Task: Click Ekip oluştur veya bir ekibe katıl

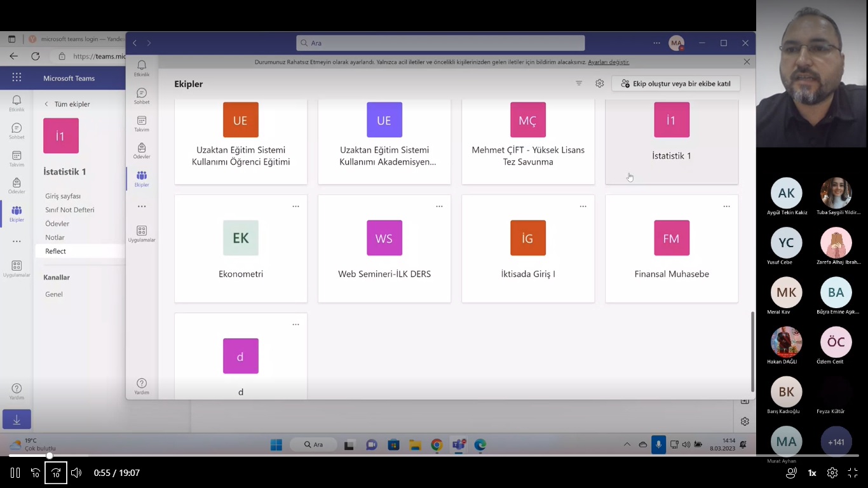Action: coord(675,83)
